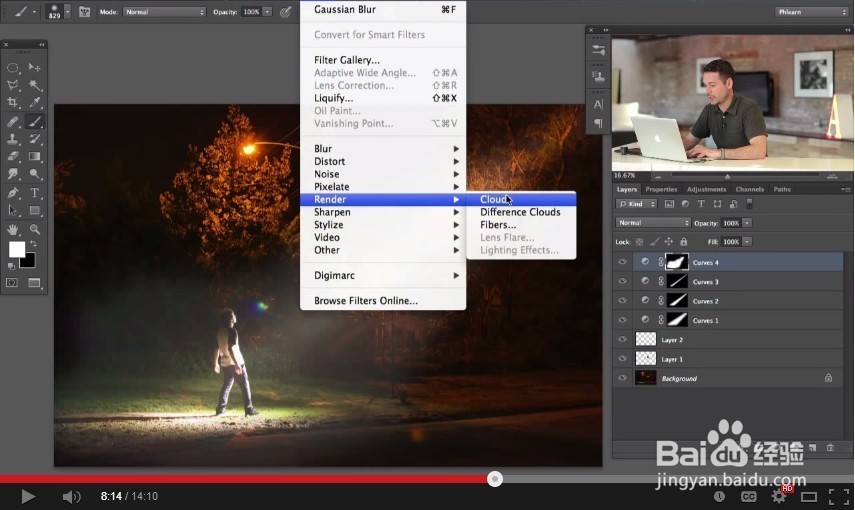Open the layer Fill slider arrow
The height and width of the screenshot is (510, 855).
point(747,242)
